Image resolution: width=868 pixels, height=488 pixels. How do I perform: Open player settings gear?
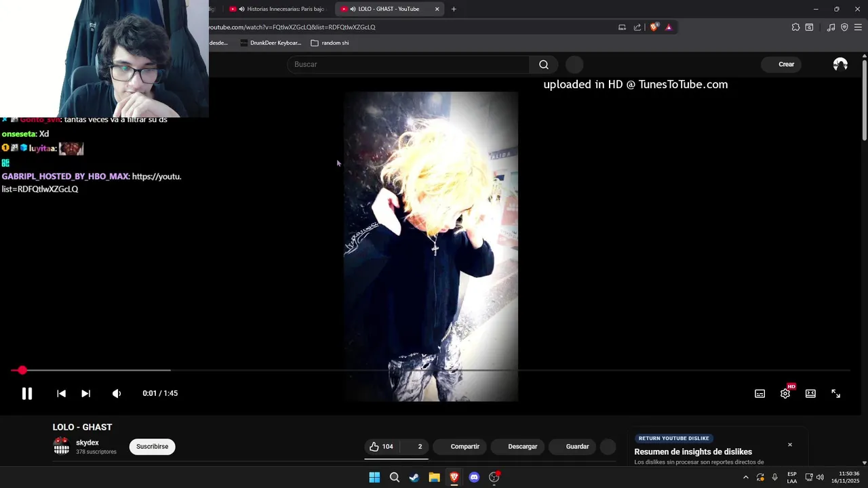(x=785, y=394)
